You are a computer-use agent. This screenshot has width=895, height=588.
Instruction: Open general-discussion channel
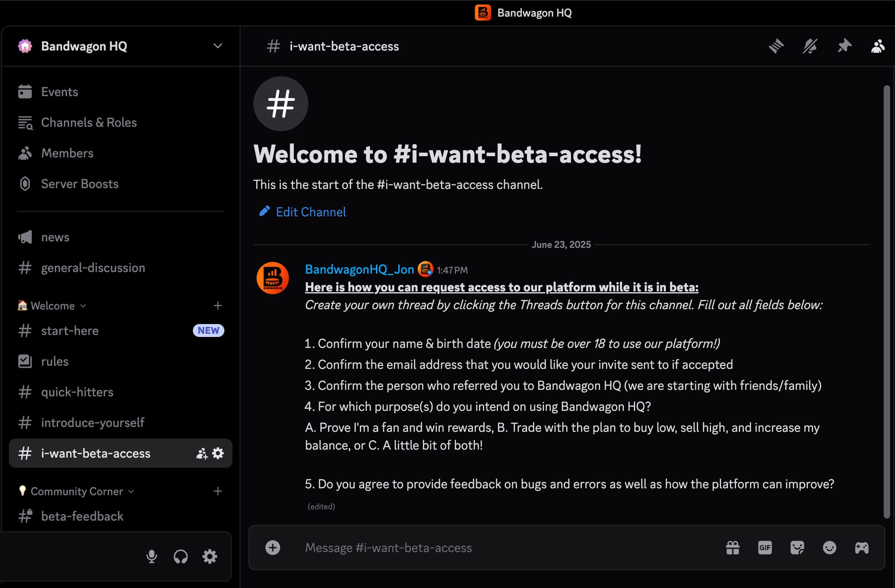coord(120,268)
